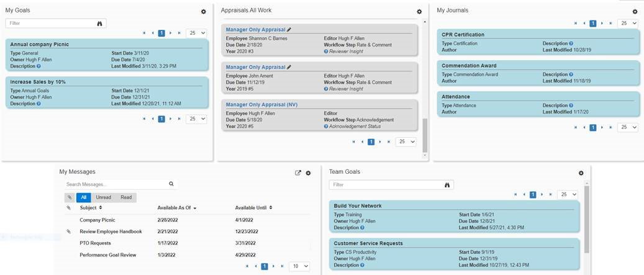644x275 pixels.
Task: Filter messages by attachment paperclip toggle
Action: (70, 197)
